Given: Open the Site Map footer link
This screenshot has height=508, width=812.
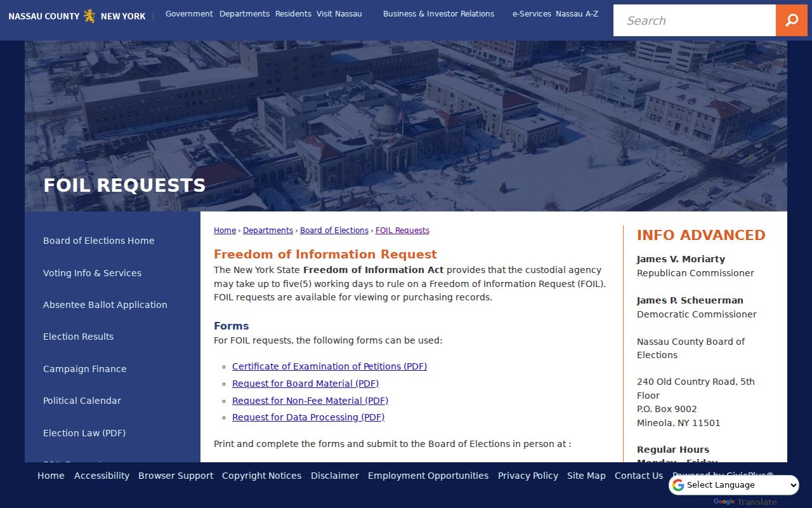Looking at the screenshot, I should [x=586, y=476].
